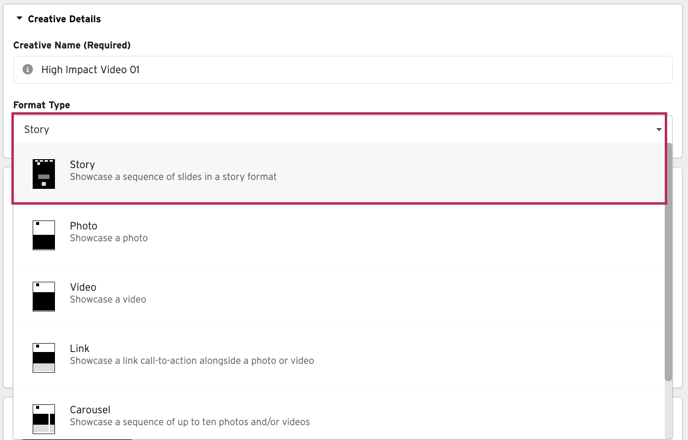This screenshot has width=688, height=440.
Task: Click 'Showcase a sequence of slides' description
Action: point(173,177)
